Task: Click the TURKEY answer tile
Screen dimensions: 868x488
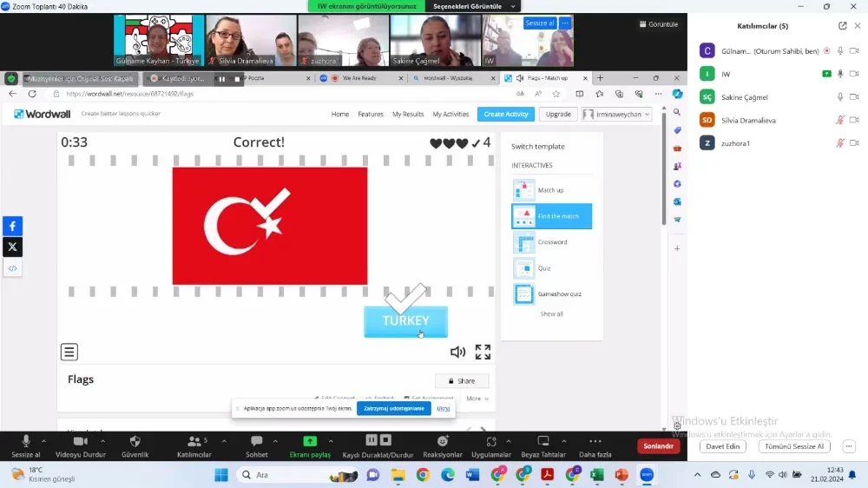Action: coord(405,321)
